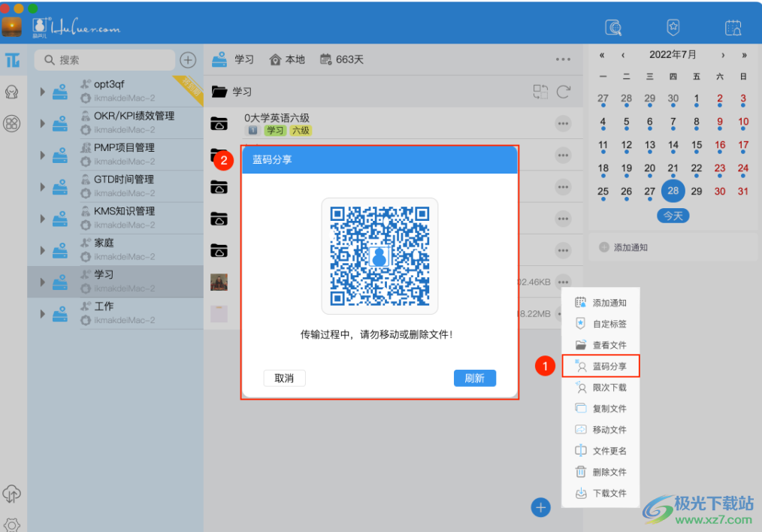Choose 查看文件 from the context menu
The image size is (762, 532).
click(600, 345)
